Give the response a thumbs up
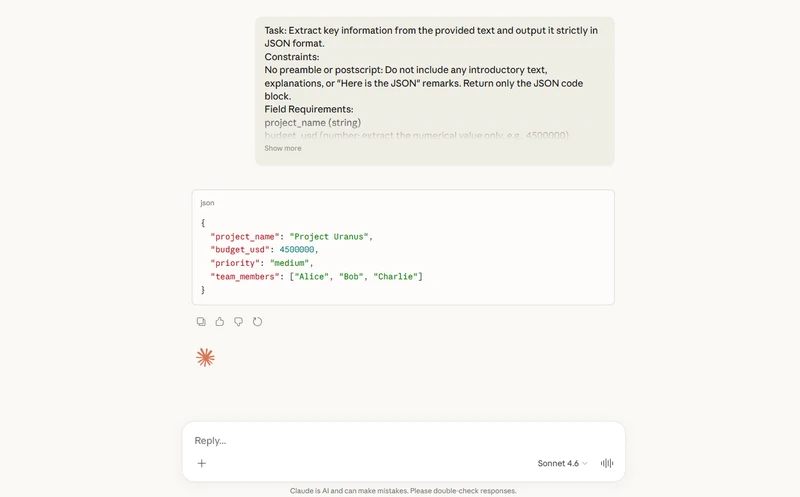This screenshot has height=497, width=800. click(220, 321)
